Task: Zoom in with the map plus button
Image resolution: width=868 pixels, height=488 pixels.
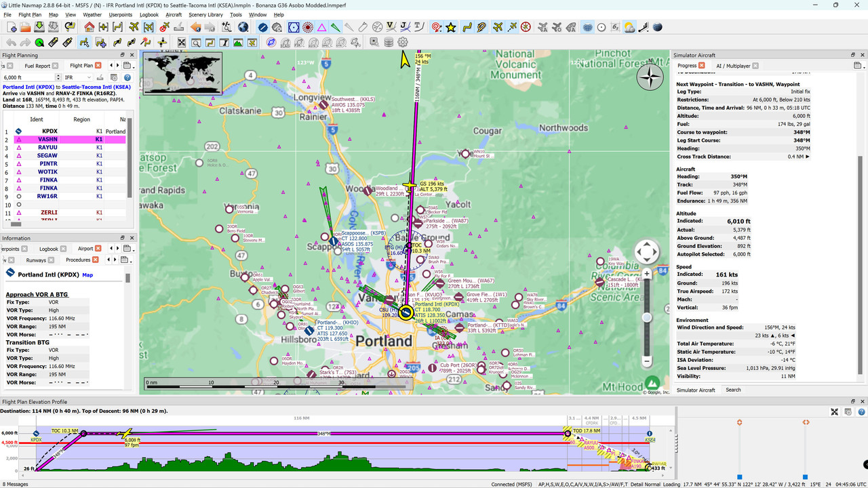Action: click(647, 273)
